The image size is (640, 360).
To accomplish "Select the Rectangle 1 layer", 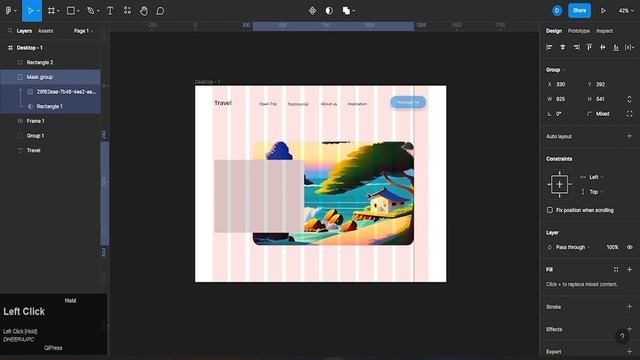I will (x=50, y=106).
